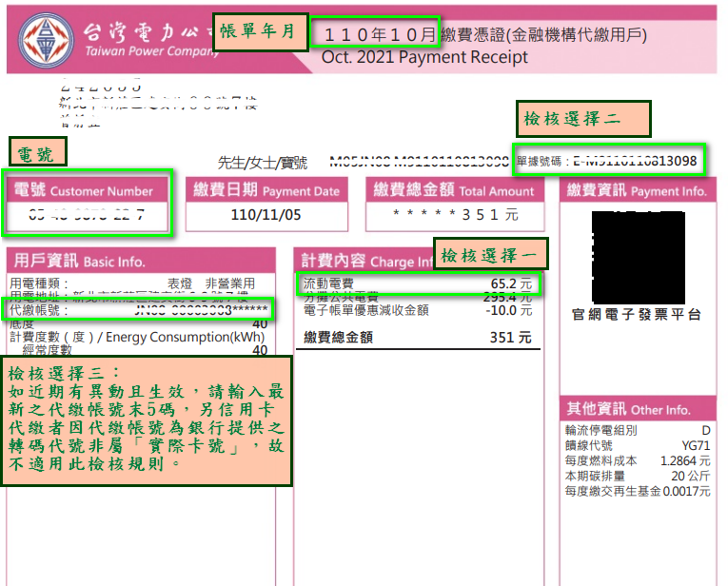Click the 輪流停電組別 D row
The width and height of the screenshot is (728, 586).
point(638,431)
